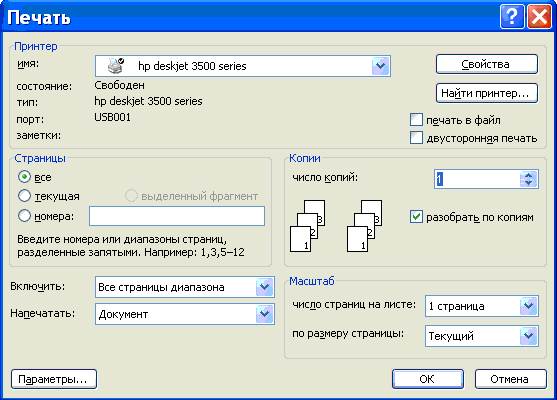Click the USB001 port value

[112, 117]
